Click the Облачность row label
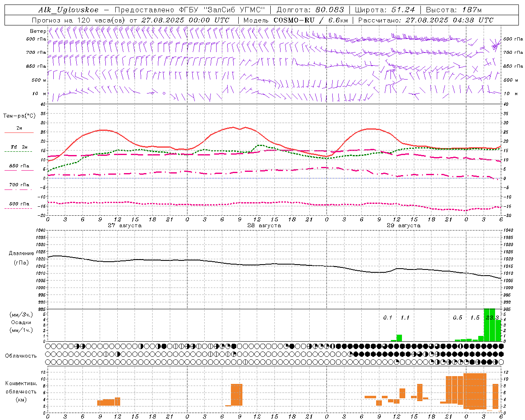 point(21,356)
